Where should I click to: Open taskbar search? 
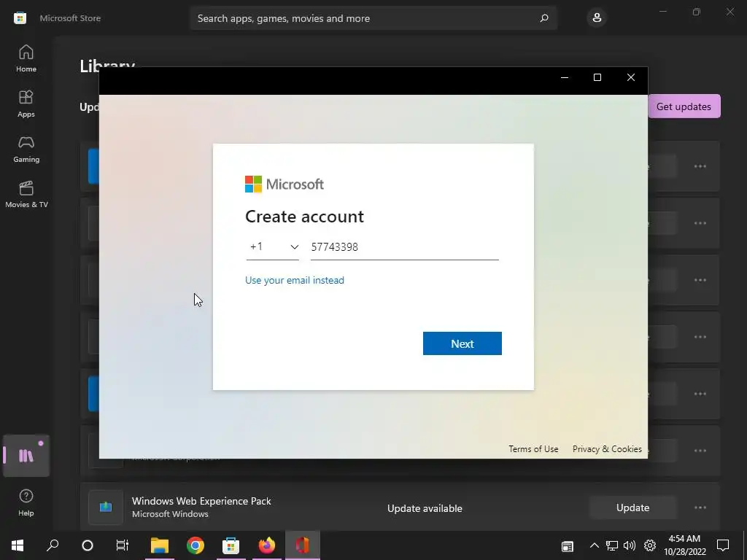[x=53, y=545]
